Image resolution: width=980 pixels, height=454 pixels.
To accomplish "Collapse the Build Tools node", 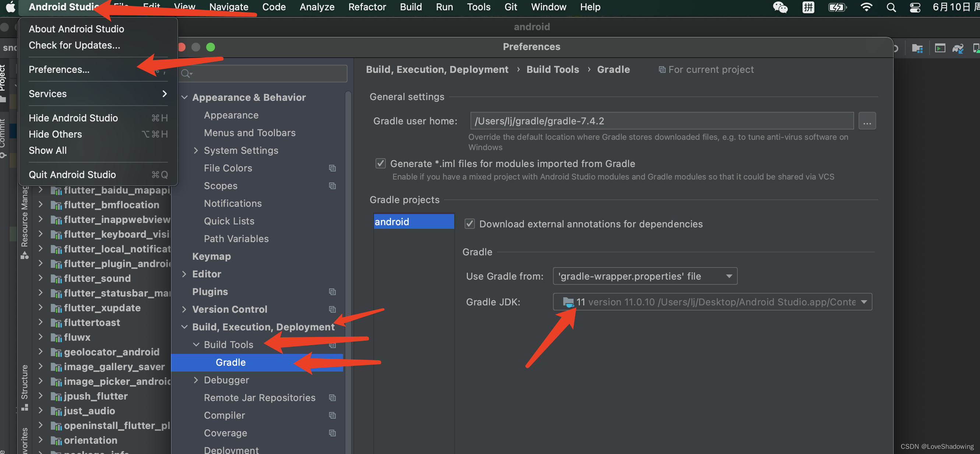I will [196, 345].
